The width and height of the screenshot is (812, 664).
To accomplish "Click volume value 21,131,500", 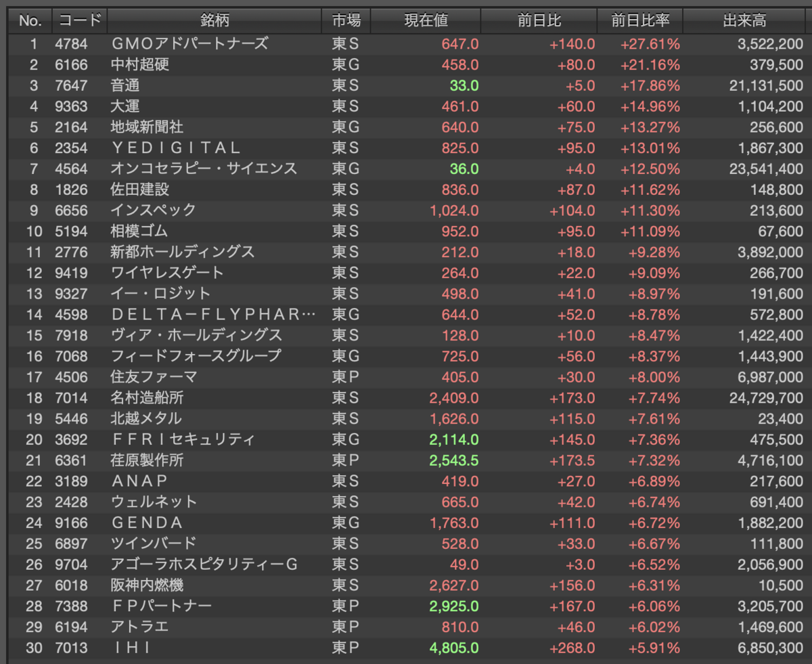I will (766, 86).
